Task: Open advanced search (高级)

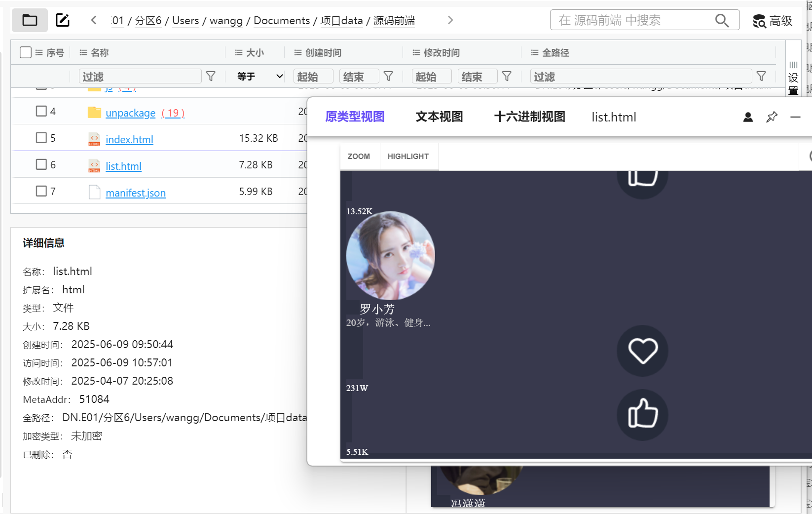Action: tap(773, 21)
